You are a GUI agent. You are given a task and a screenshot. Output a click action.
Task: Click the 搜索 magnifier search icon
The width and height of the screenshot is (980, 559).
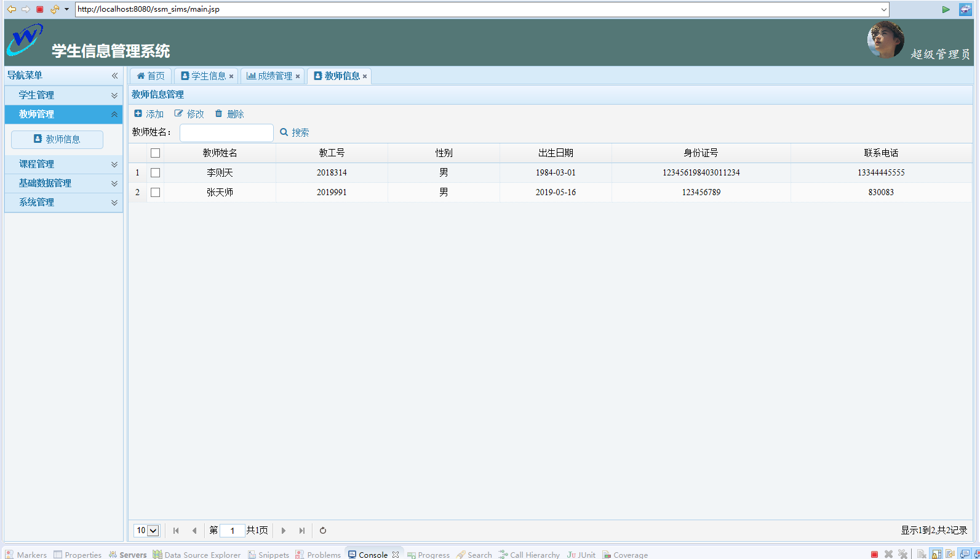tap(284, 132)
